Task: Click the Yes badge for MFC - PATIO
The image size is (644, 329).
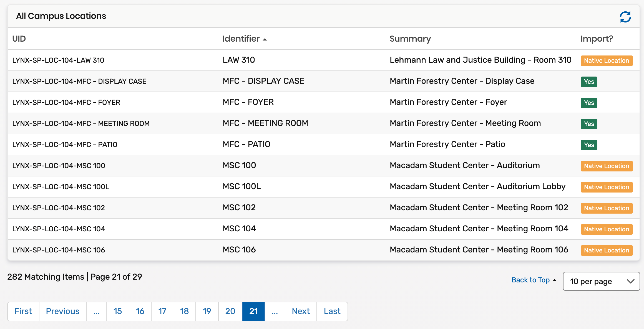Action: (x=589, y=145)
